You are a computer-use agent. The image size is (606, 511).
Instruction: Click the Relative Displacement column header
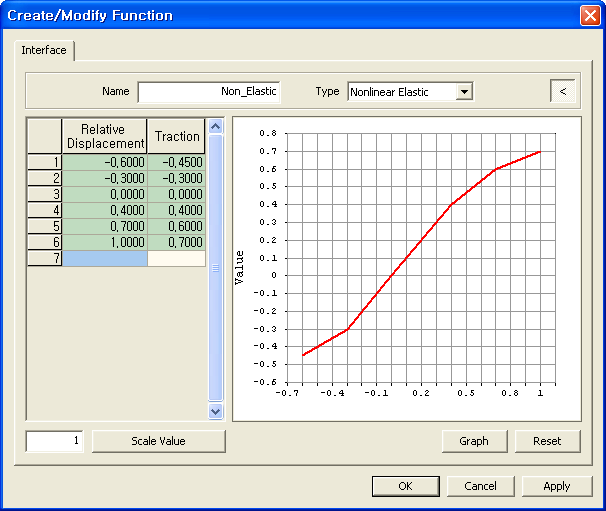(x=104, y=136)
